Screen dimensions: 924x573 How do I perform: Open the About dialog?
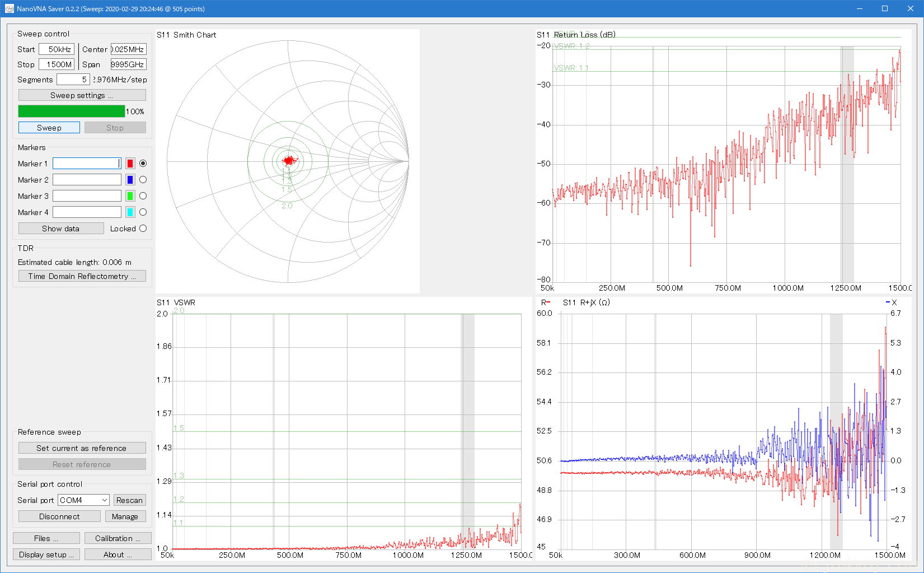pos(118,555)
